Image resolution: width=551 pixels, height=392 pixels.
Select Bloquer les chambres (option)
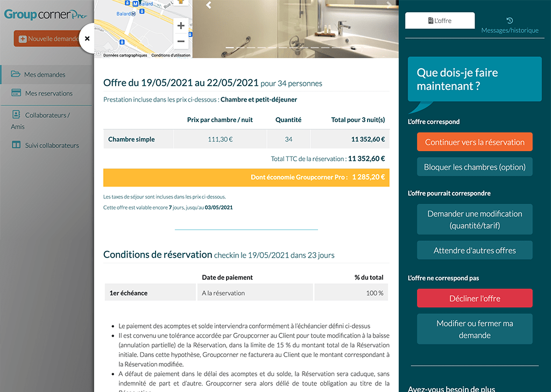(x=475, y=167)
